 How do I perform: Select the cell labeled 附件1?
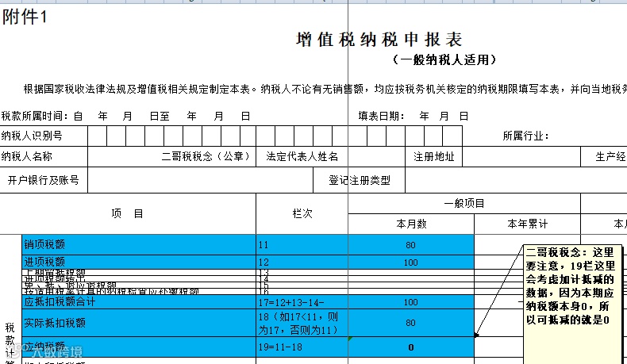click(x=25, y=17)
